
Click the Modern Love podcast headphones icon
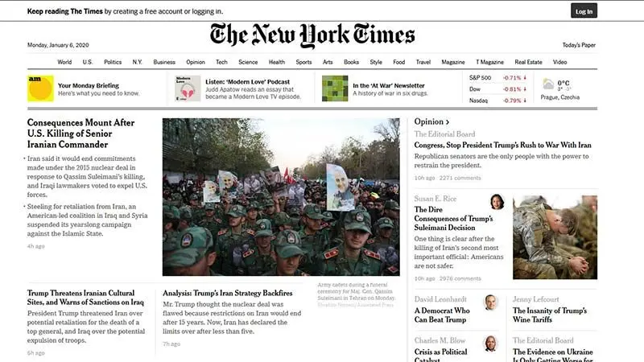pos(188,88)
